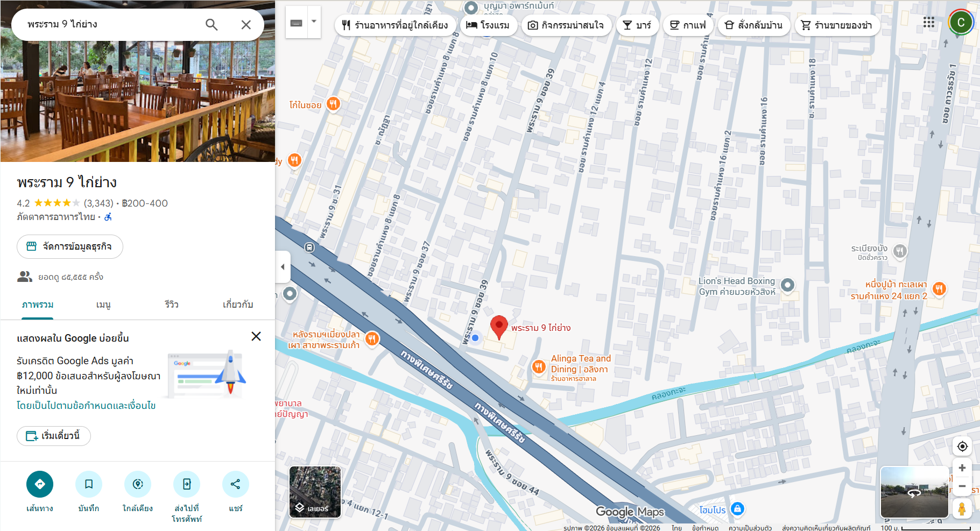Zoom in the map with plus
980x531 pixels.
pos(962,468)
